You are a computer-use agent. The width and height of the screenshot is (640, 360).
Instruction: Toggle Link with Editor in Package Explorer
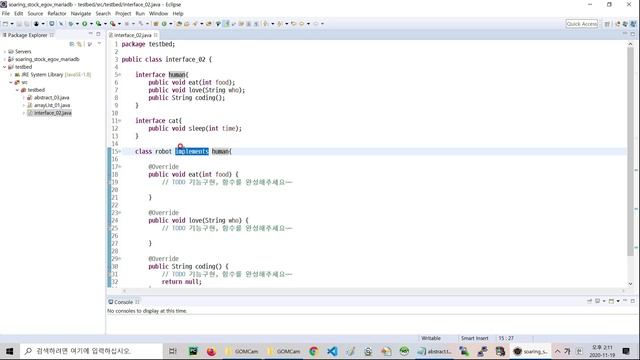[80, 44]
